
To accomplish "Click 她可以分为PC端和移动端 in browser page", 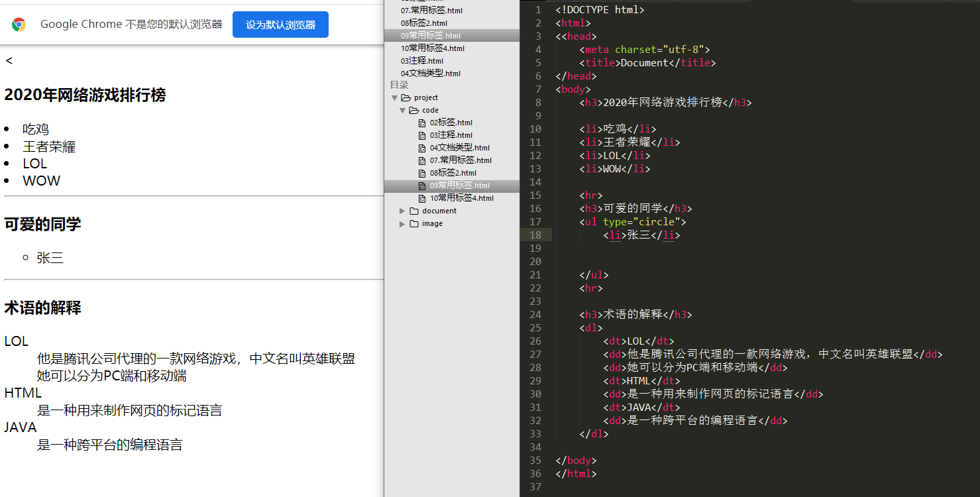I will coord(112,376).
